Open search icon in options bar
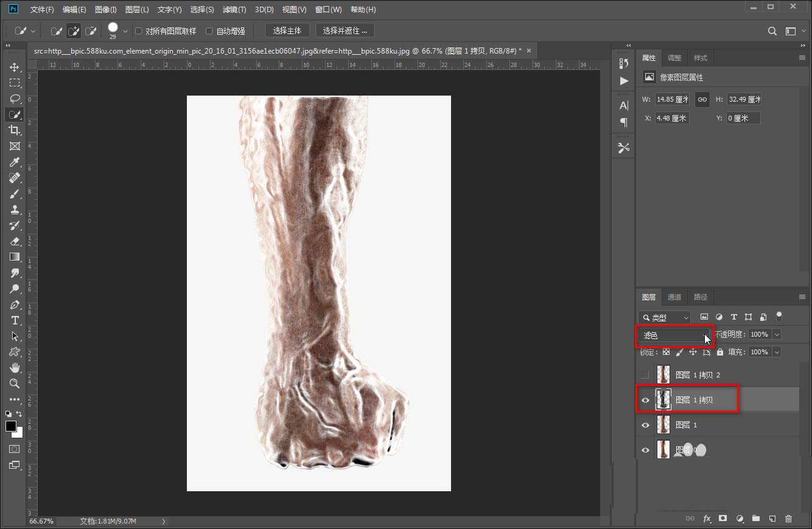 point(772,31)
